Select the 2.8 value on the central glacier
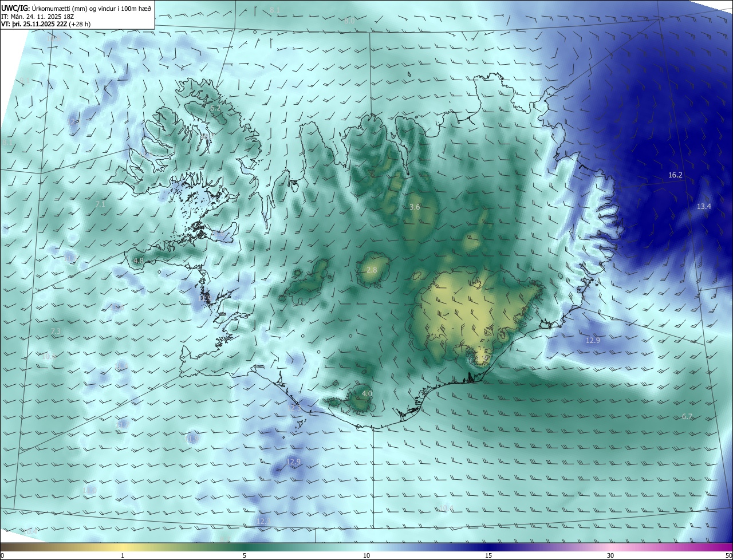The height and width of the screenshot is (560, 733). (x=372, y=270)
